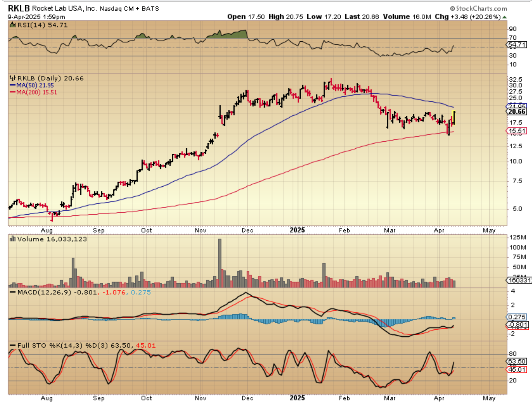Click the red -1.076 signal value in MACD legend

click(x=114, y=292)
